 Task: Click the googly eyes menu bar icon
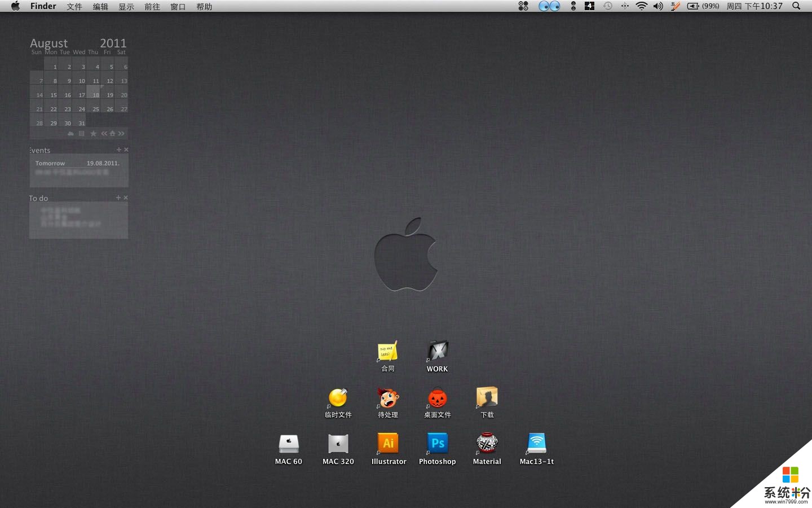point(549,6)
